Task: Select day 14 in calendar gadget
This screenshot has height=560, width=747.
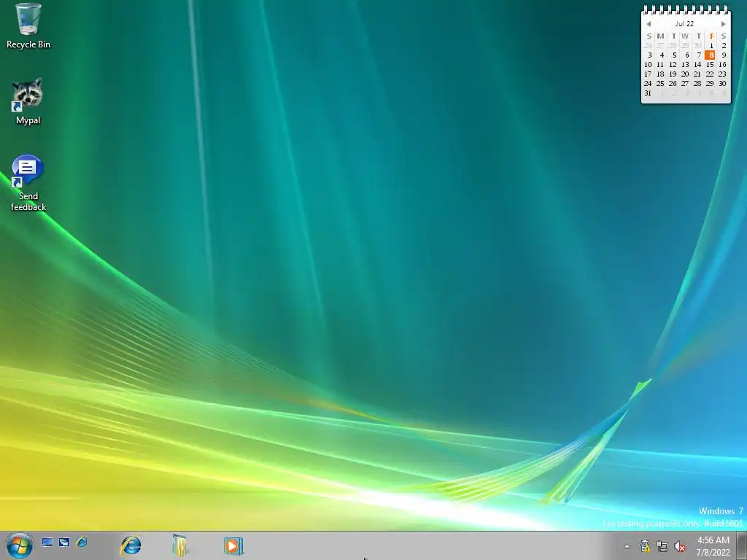Action: tap(697, 65)
